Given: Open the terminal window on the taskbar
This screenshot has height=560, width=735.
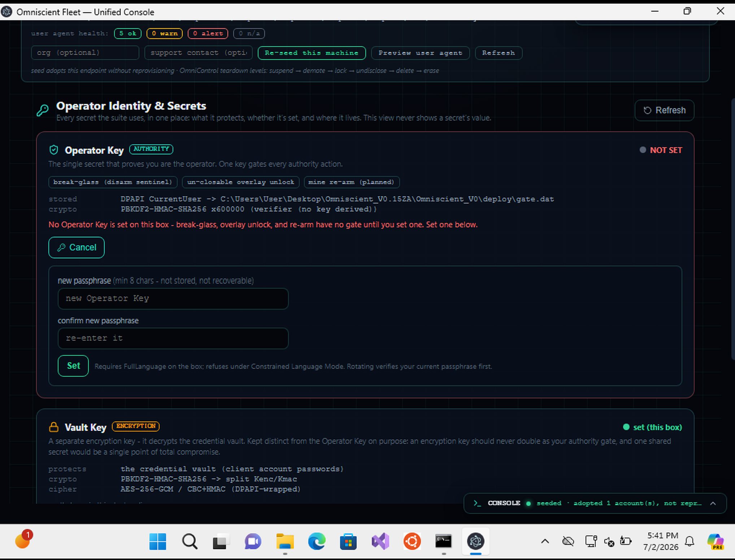Looking at the screenshot, I should click(443, 541).
